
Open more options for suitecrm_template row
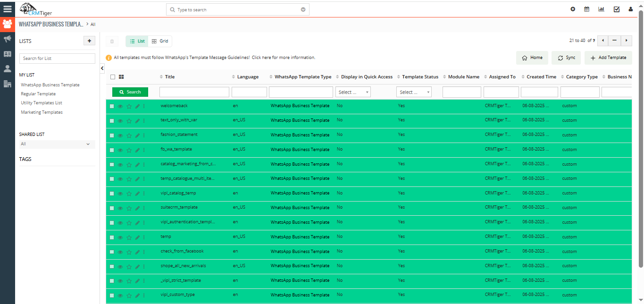[144, 208]
